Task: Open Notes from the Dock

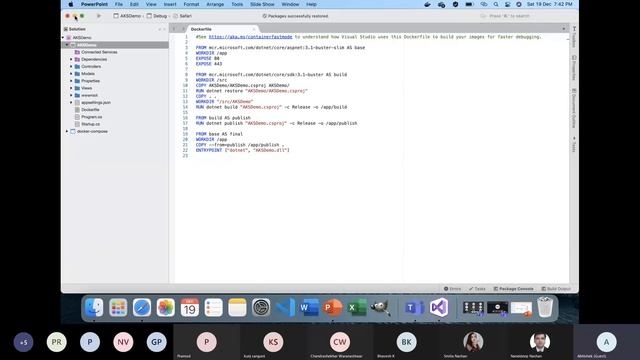Action: (x=237, y=307)
